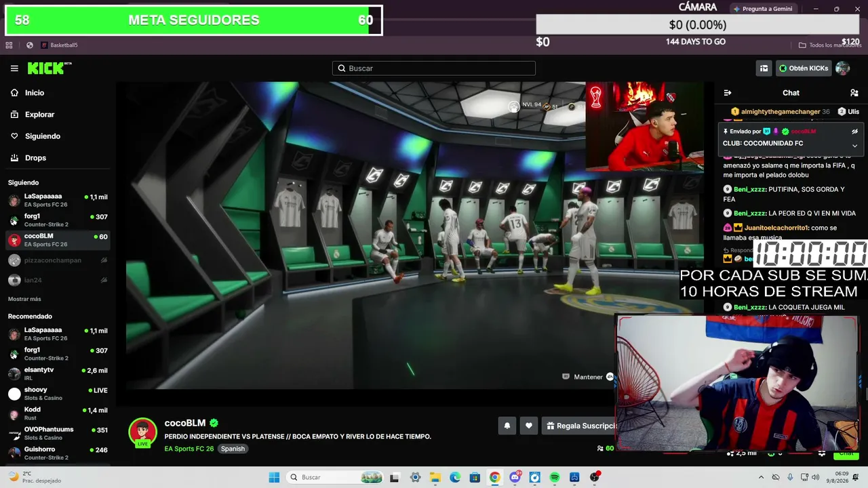Open File Explorer on taskbar

tap(435, 477)
